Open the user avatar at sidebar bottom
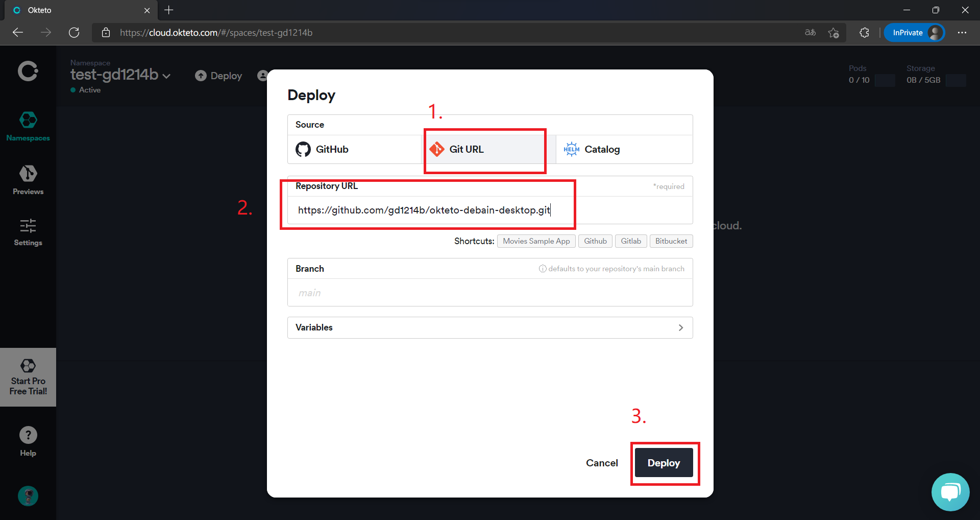 click(x=28, y=496)
